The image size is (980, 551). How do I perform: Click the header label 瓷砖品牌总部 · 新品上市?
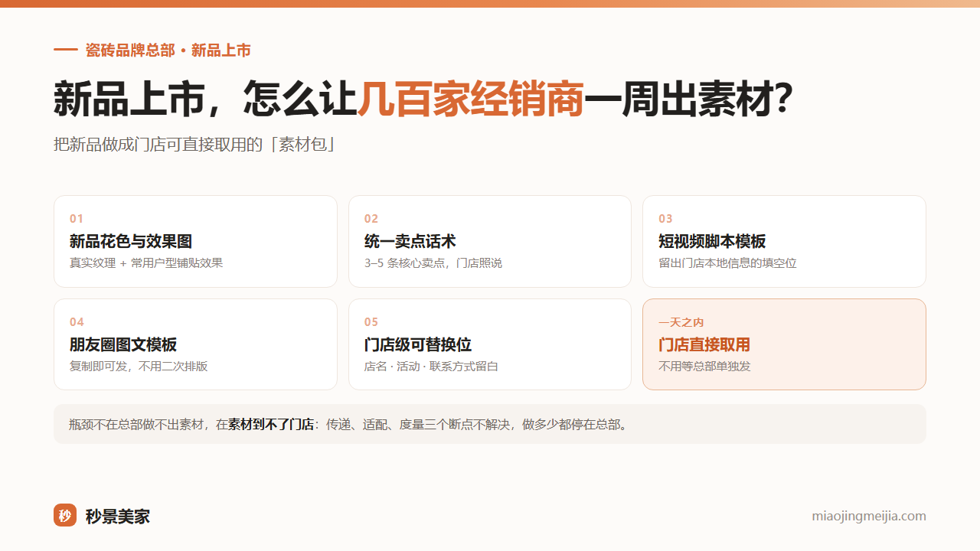tap(168, 51)
